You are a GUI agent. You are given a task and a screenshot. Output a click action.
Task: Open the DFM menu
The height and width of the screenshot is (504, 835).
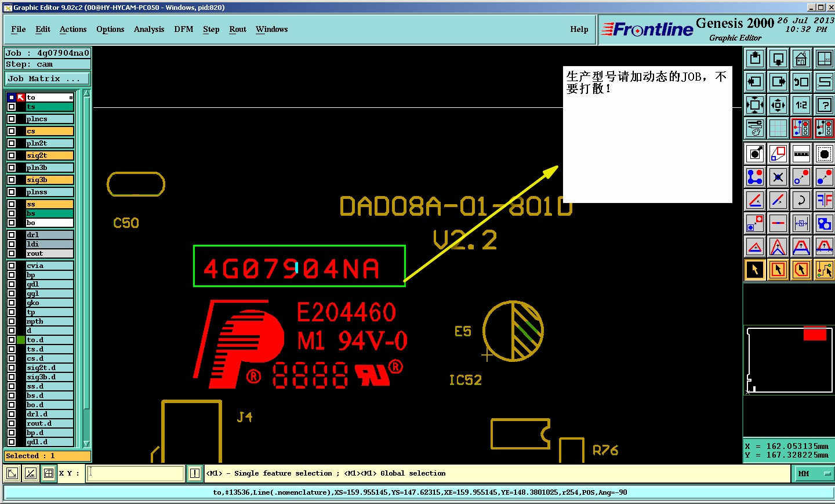(x=184, y=29)
